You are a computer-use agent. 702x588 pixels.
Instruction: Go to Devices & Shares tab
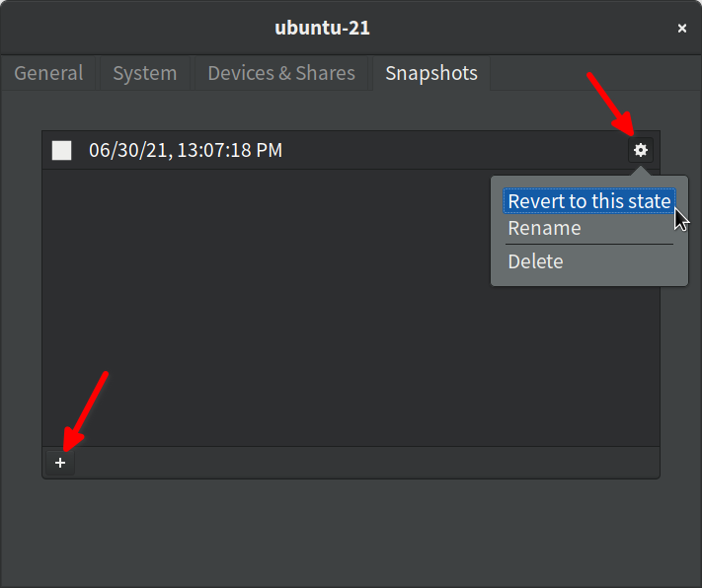[281, 73]
